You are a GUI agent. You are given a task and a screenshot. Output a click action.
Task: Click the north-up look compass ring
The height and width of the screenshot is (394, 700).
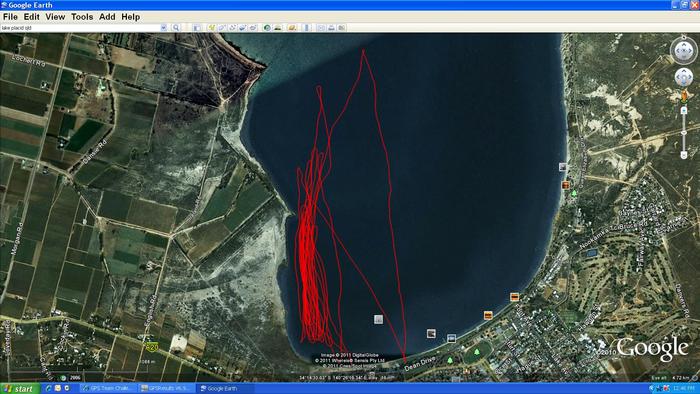point(683,51)
